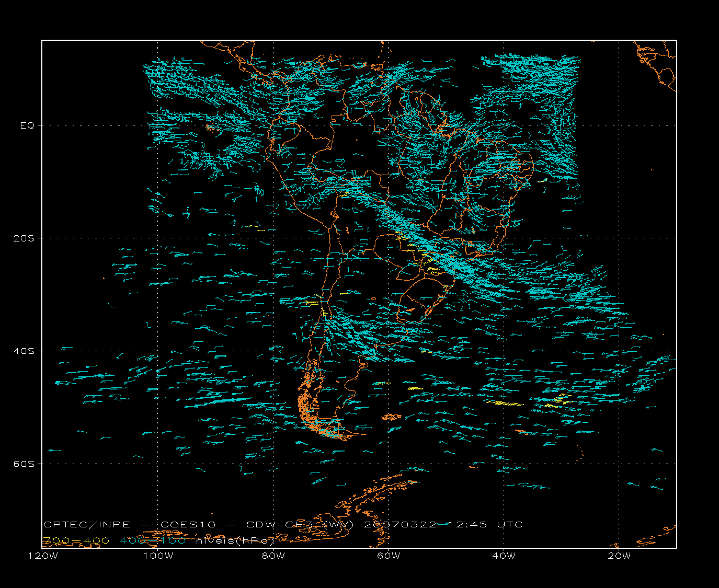Click the cyan 400-100 legend label
Image resolution: width=719 pixels, height=588 pixels.
pos(152,540)
